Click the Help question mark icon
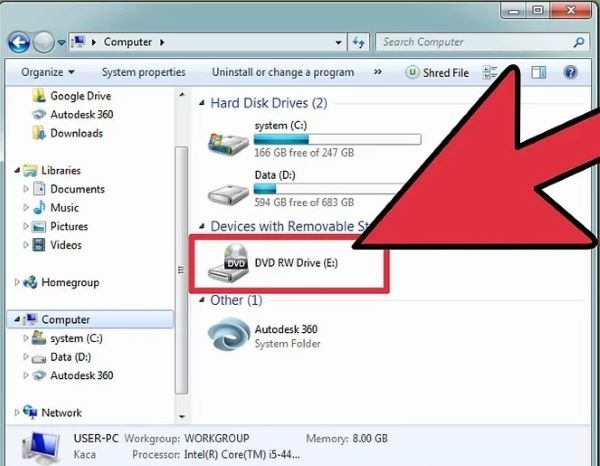Image resolution: width=600 pixels, height=466 pixels. click(x=570, y=73)
